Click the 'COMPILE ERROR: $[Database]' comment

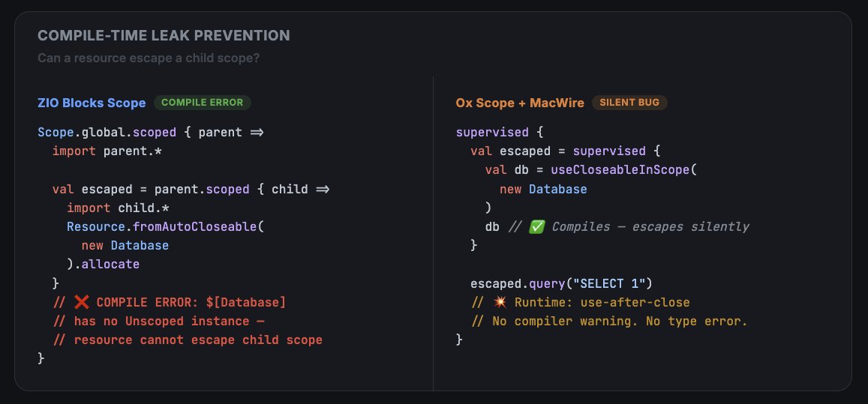[x=191, y=303]
